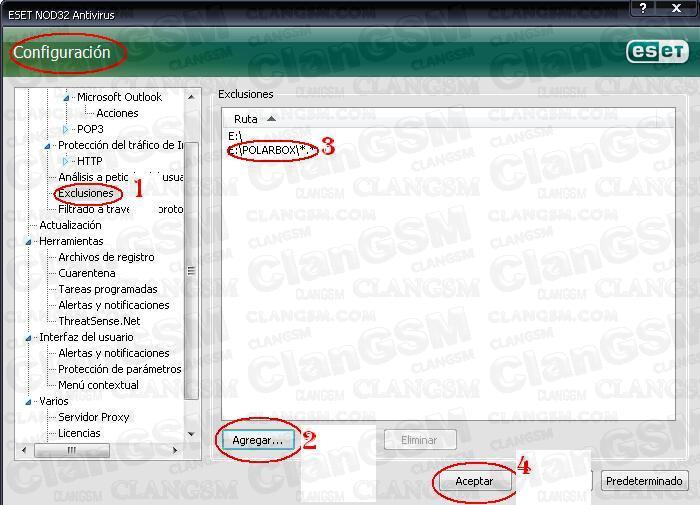Select Cuarentena in the tree
Viewport: 700px width, 505px height.
(87, 273)
